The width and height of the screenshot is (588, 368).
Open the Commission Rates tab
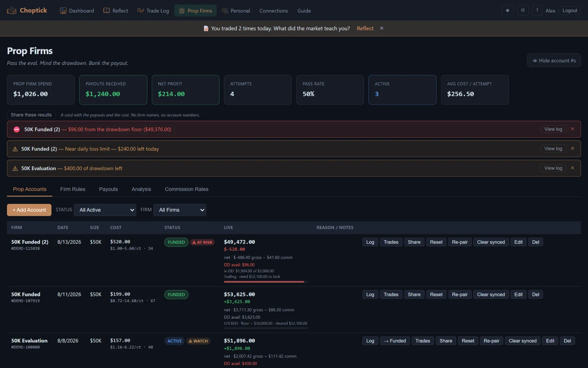(186, 189)
